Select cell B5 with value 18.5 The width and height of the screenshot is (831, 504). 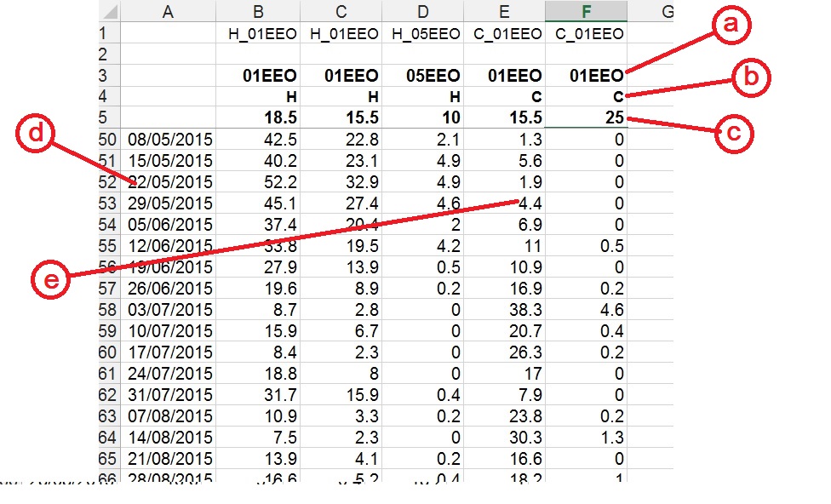[x=258, y=117]
